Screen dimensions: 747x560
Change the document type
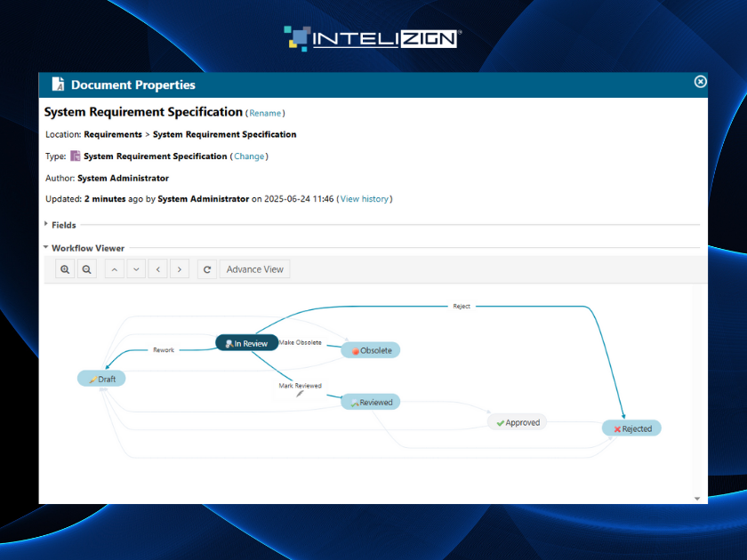point(249,156)
